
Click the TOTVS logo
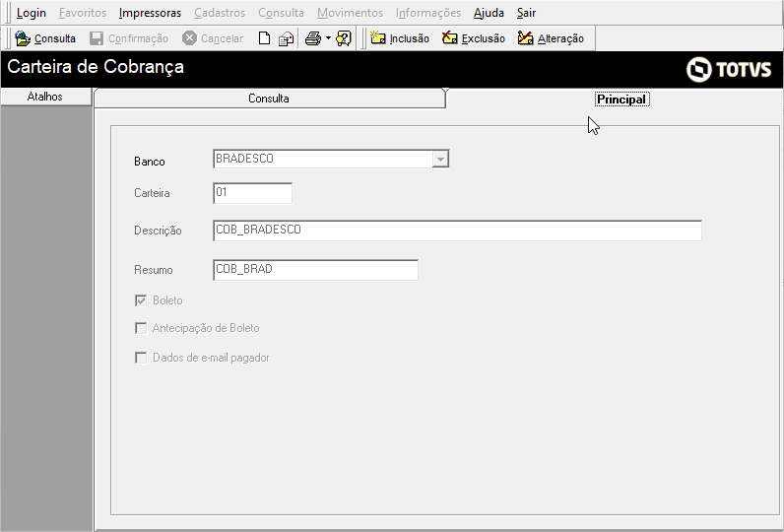coord(729,69)
